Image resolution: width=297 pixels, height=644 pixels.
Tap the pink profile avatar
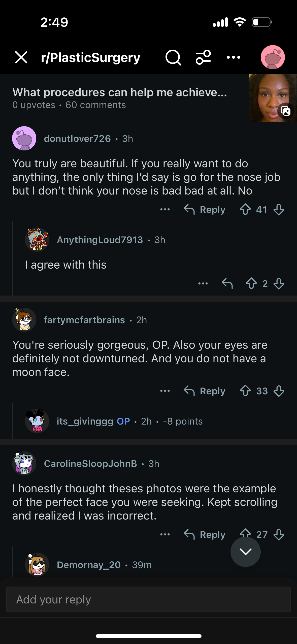click(273, 57)
